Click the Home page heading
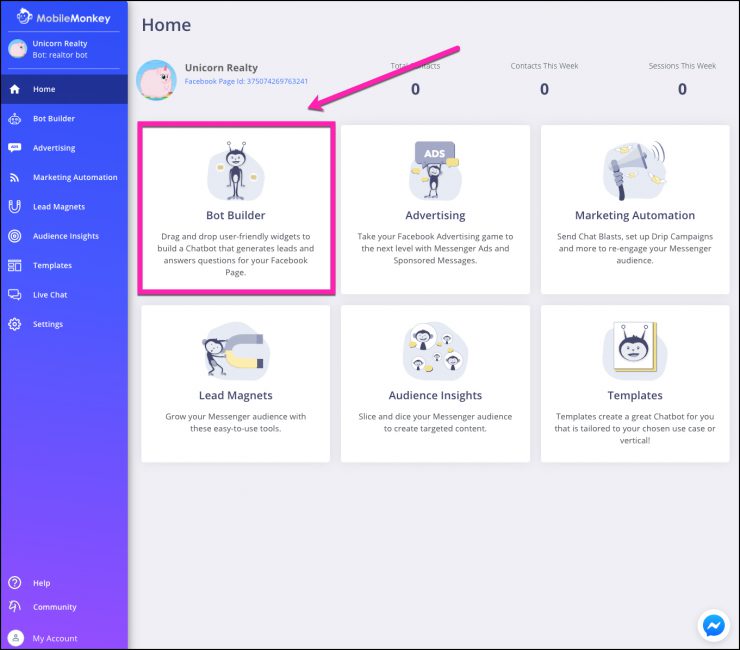 [166, 25]
